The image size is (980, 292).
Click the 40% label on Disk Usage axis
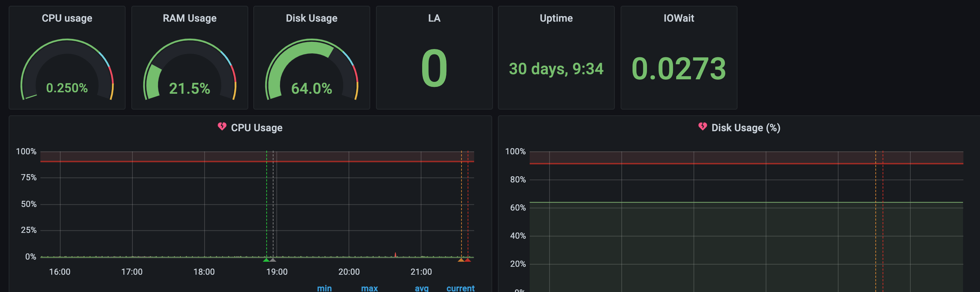click(518, 236)
